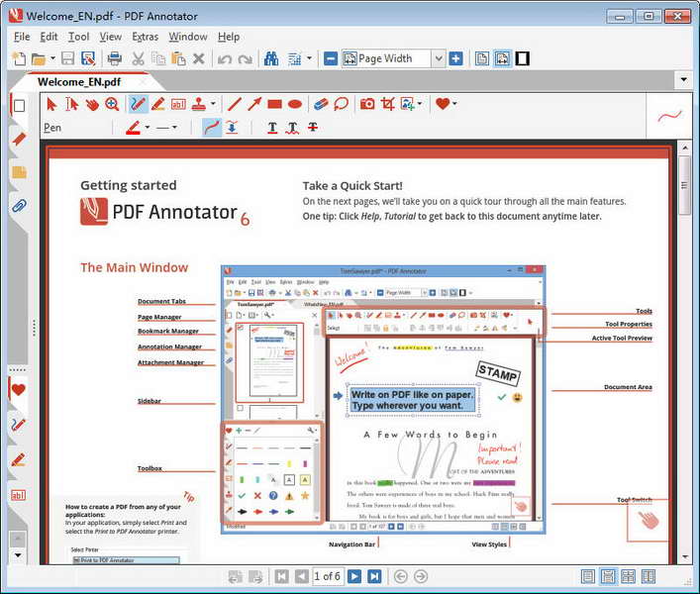
Task: Click the Cut scissors icon
Action: 139,58
